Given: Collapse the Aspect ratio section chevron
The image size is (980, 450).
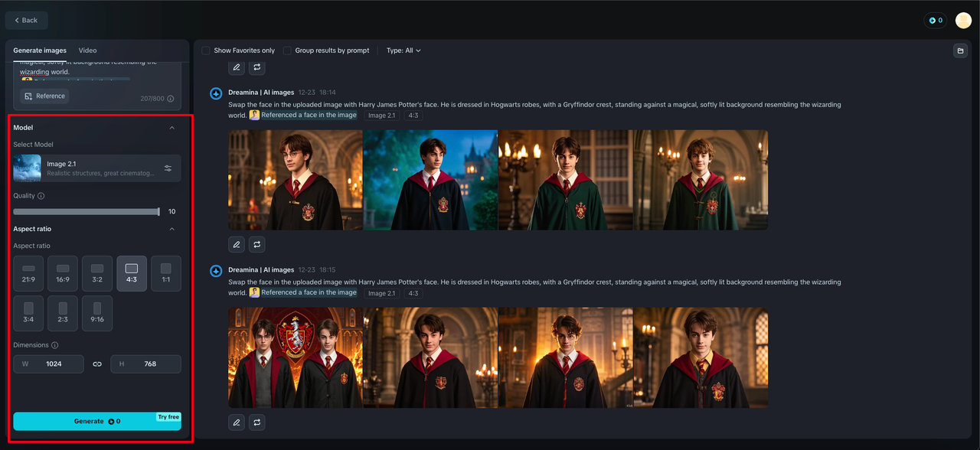Looking at the screenshot, I should click(171, 229).
